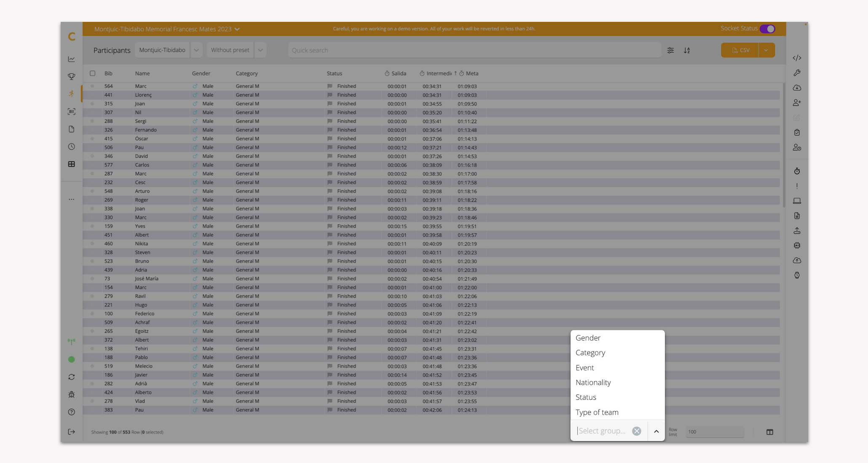
Task: Clear the Select group field
Action: point(637,431)
